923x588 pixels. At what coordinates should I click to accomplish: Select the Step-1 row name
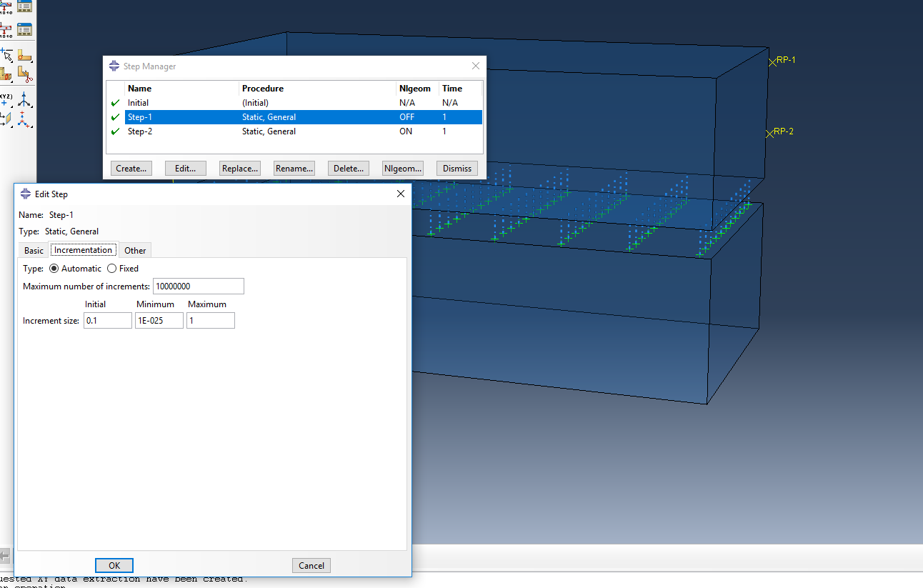[x=140, y=117]
